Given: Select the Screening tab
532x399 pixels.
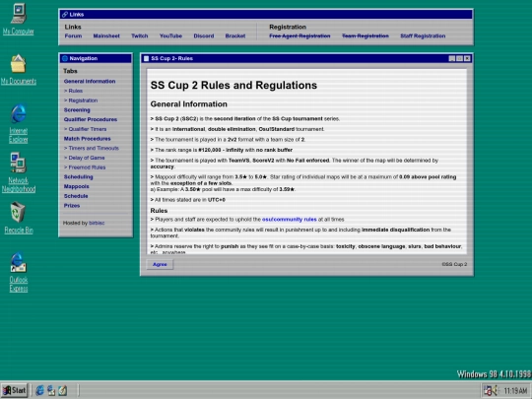Looking at the screenshot, I should click(x=77, y=110).
